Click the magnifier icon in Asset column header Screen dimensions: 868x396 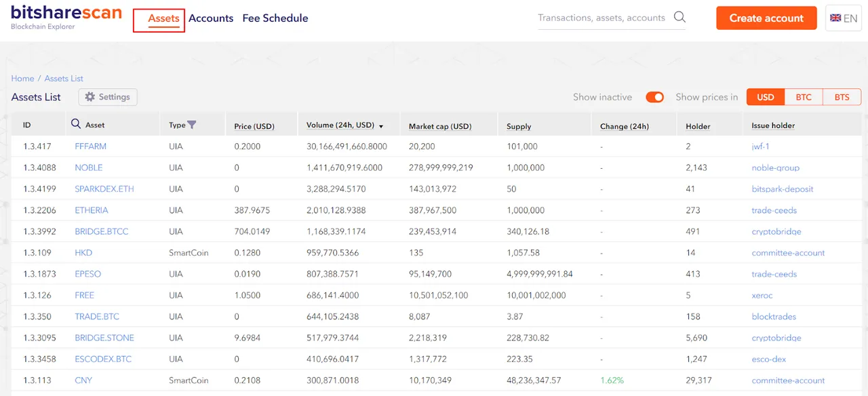pos(76,124)
